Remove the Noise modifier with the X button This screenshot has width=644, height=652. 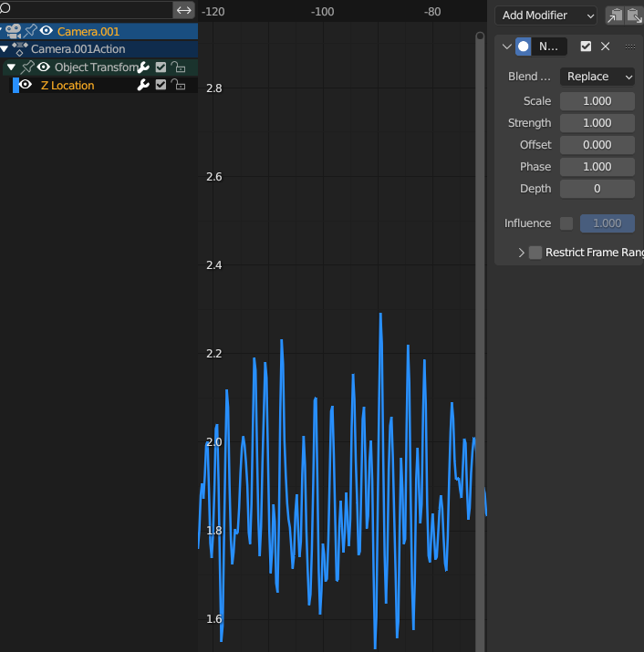coord(605,47)
